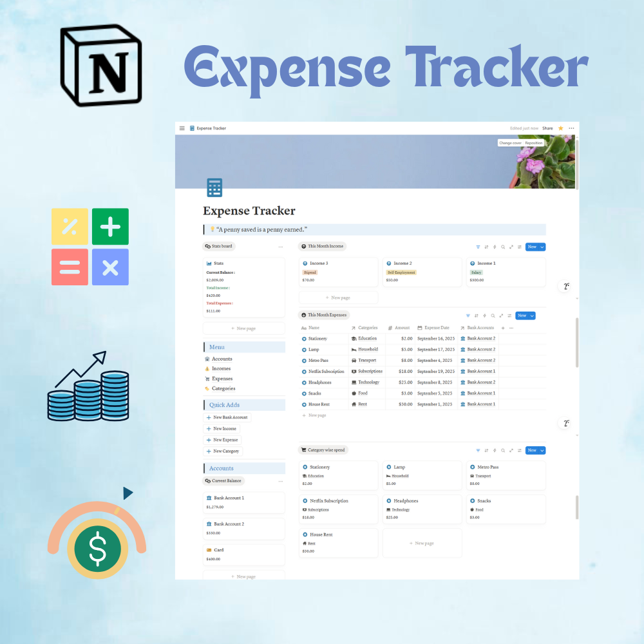Click the Amount column header
The image size is (644, 644).
pos(399,328)
